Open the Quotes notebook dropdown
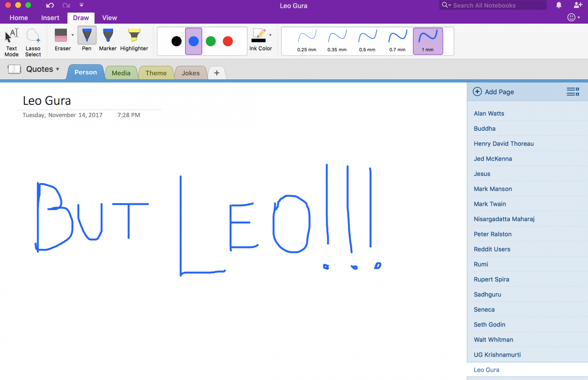 [43, 69]
